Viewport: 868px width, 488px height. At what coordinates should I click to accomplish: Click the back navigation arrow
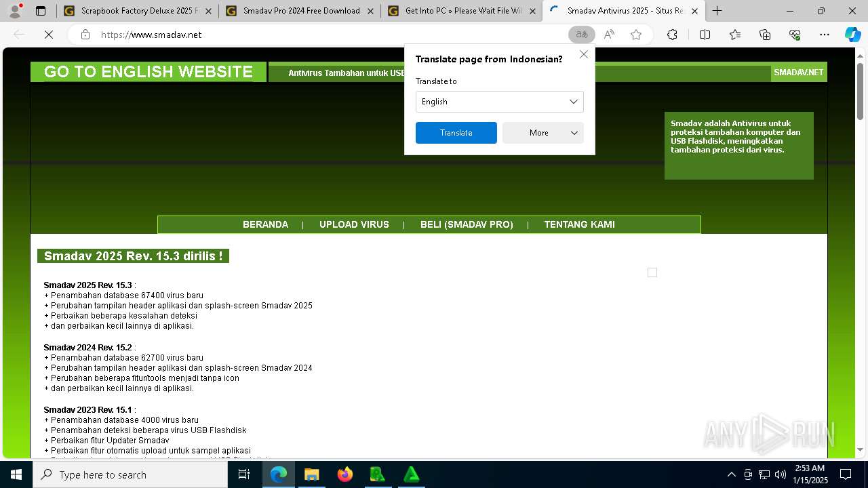click(x=19, y=35)
